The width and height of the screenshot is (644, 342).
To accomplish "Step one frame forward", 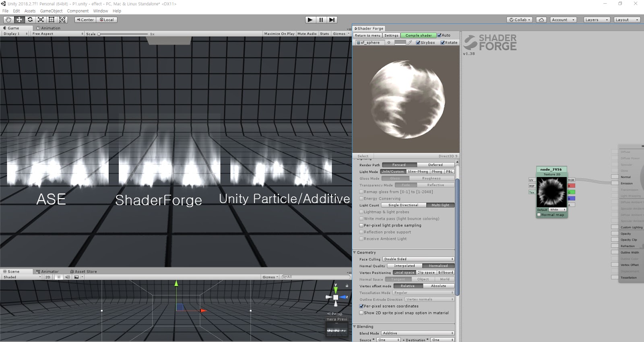I will pos(332,20).
